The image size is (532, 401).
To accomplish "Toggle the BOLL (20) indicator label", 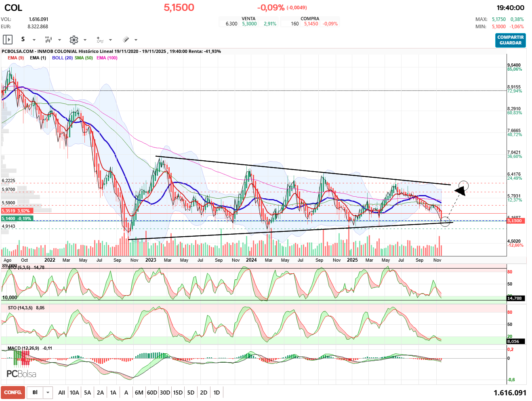I will click(62, 58).
